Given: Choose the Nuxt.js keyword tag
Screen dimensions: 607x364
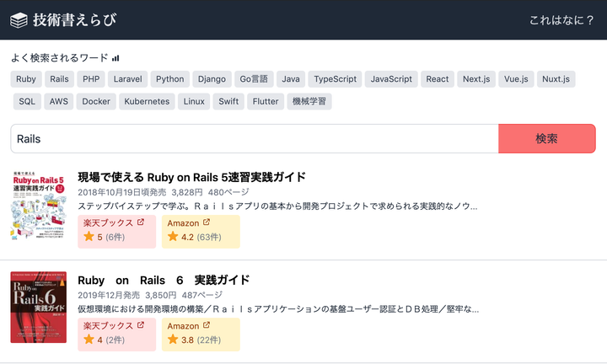Looking at the screenshot, I should (556, 79).
